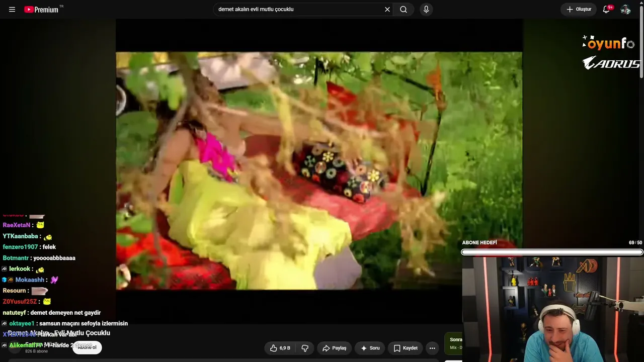Select chat line 'fenzero1907 : felek'
The height and width of the screenshot is (362, 644).
[29, 247]
